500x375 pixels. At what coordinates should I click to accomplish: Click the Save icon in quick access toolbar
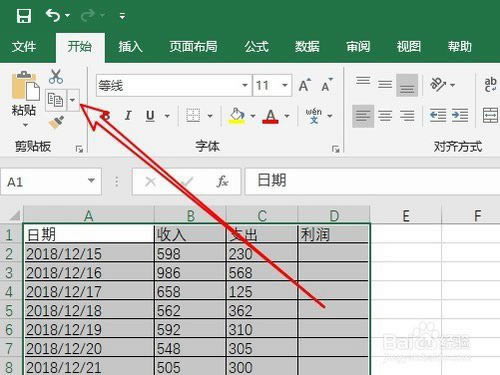24,16
